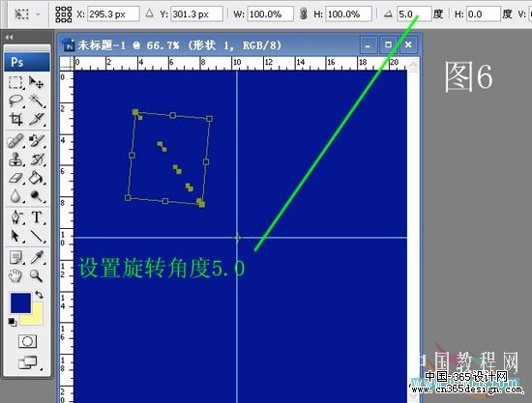
Task: Click the guide intersection transform center point
Action: click(x=237, y=238)
